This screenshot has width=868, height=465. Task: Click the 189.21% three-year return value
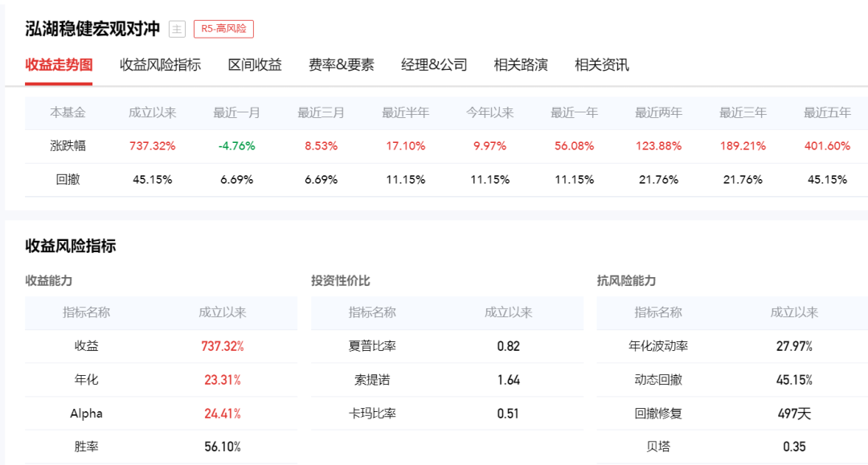(743, 146)
